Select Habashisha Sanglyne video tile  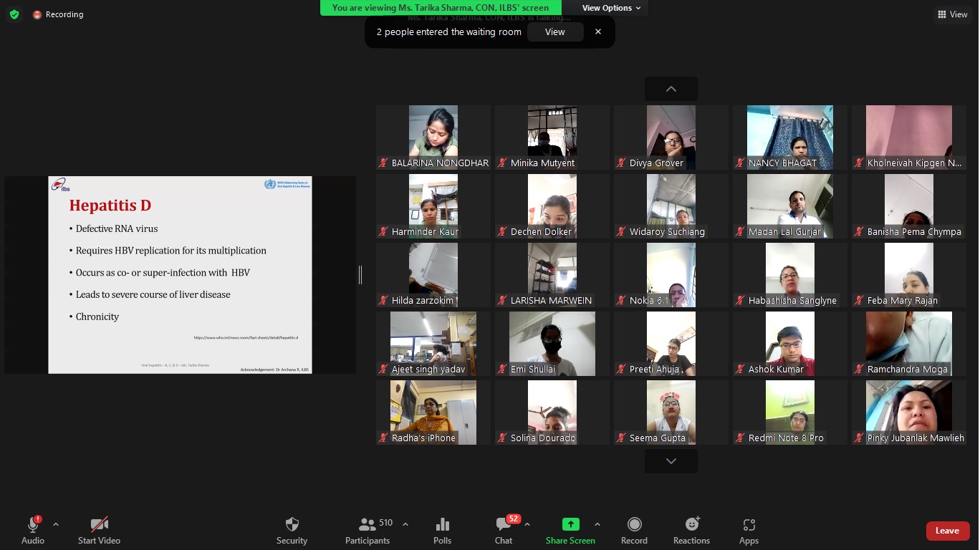pyautogui.click(x=790, y=275)
